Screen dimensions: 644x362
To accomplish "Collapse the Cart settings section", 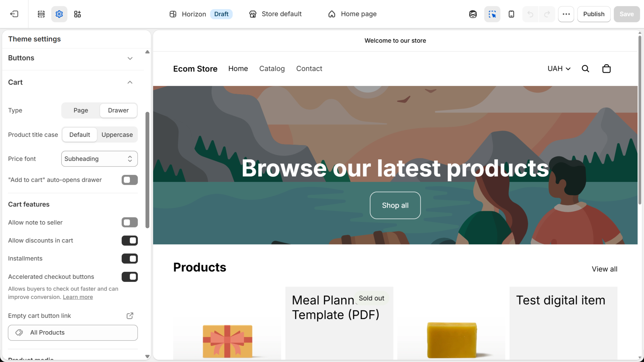I will click(73, 82).
